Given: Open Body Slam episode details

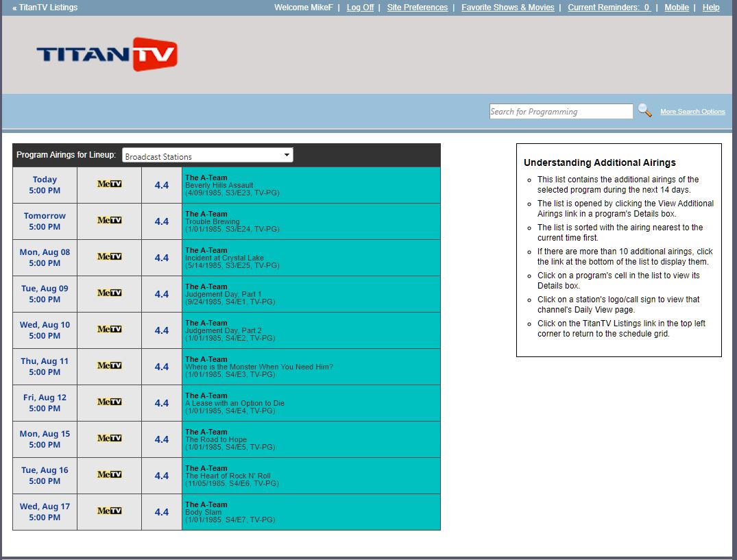Looking at the screenshot, I should coord(311,512).
